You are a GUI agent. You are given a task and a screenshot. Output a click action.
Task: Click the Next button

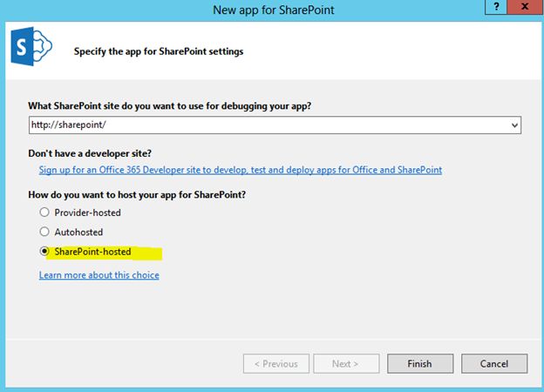346,363
